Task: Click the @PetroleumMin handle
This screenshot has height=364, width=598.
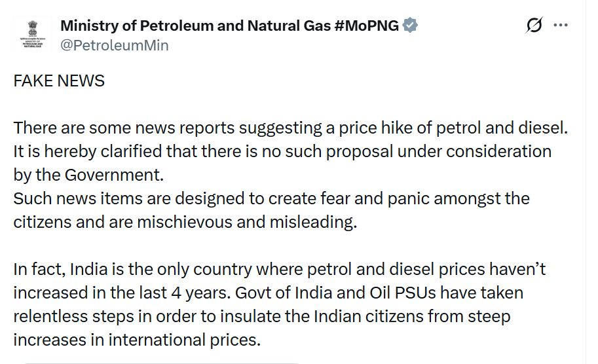Action: (115, 45)
